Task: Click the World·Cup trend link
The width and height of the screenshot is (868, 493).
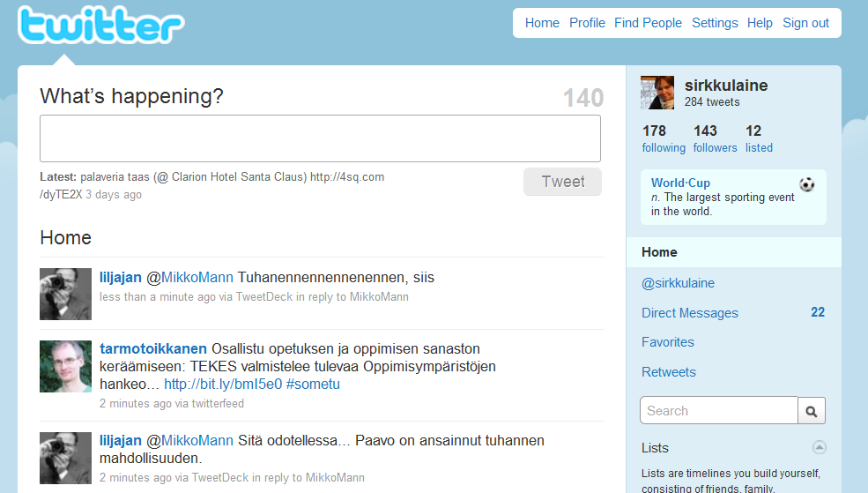Action: click(x=680, y=183)
